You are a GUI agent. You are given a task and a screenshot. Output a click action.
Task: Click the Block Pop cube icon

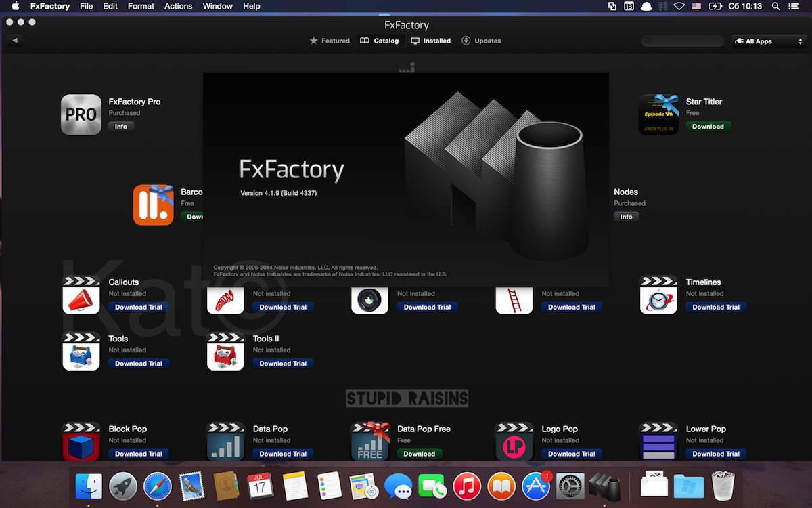tap(81, 442)
